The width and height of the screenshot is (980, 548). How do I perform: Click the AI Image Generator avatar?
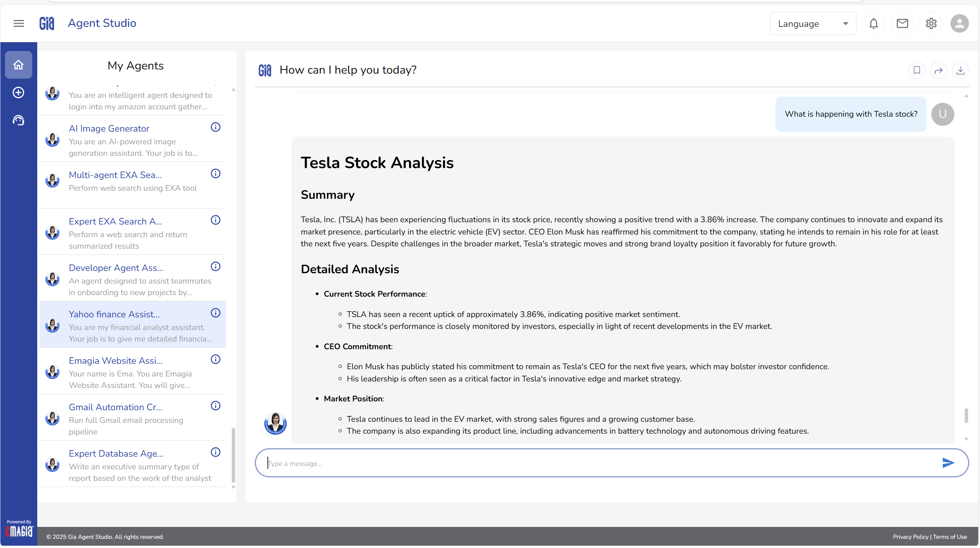[52, 140]
